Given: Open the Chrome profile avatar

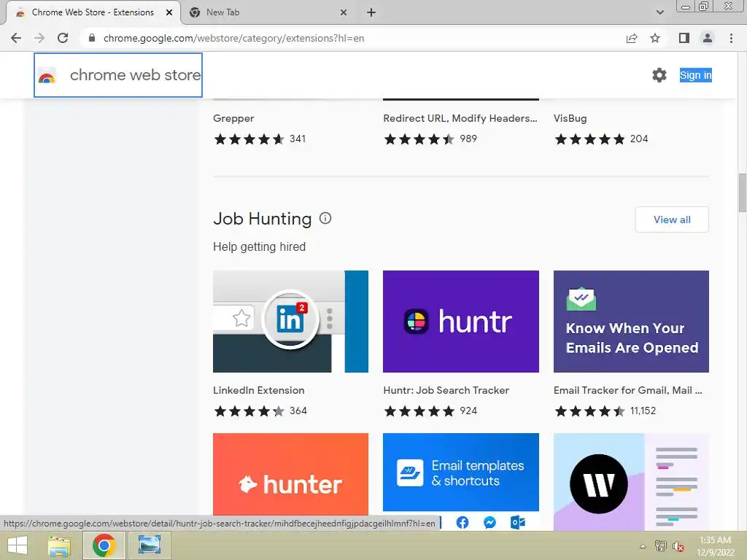Looking at the screenshot, I should pos(708,38).
